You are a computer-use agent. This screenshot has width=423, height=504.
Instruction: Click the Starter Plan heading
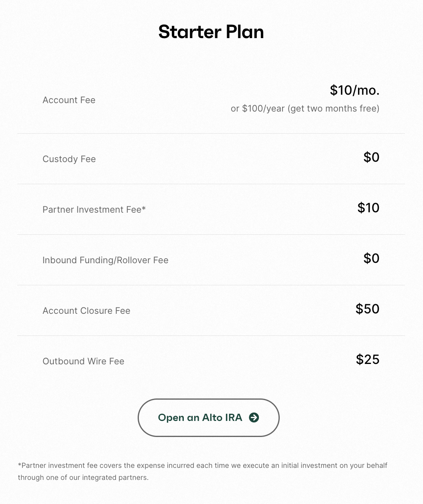(x=211, y=32)
